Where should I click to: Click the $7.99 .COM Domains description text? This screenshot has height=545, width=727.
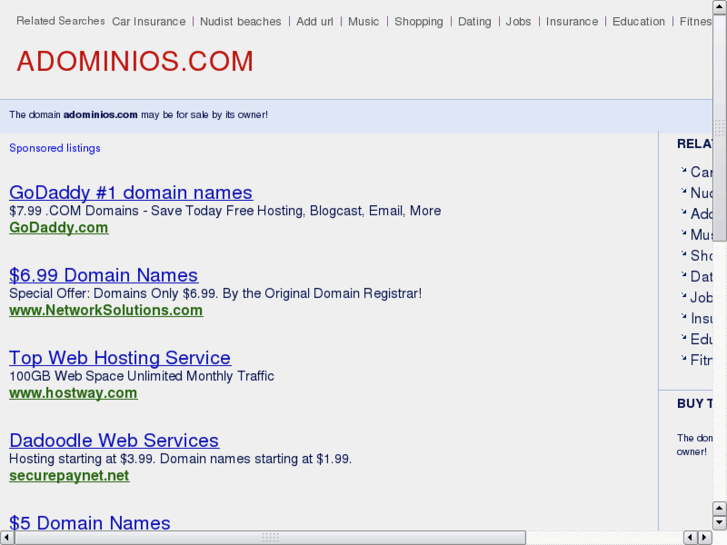pos(225,211)
